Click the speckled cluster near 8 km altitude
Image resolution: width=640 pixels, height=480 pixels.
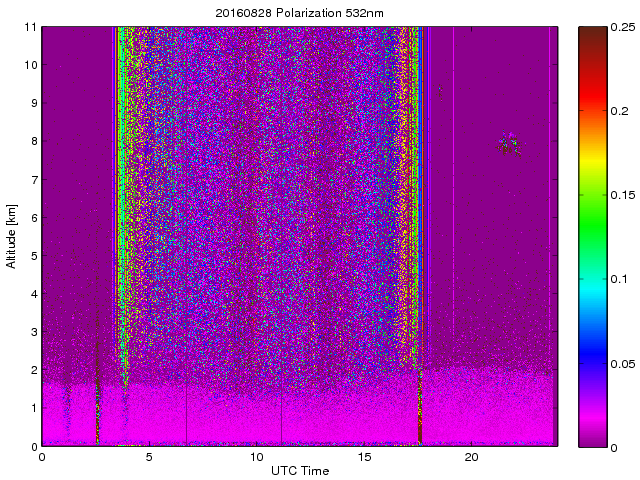[511, 146]
